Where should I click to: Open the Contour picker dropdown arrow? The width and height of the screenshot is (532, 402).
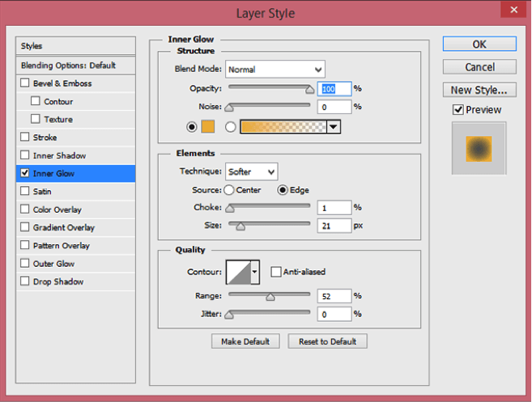coord(255,273)
